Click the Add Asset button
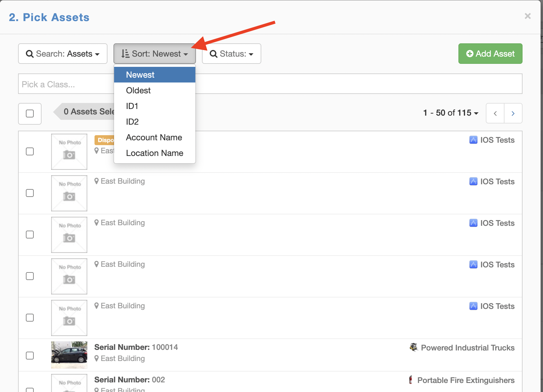Image resolution: width=543 pixels, height=392 pixels. coord(490,54)
